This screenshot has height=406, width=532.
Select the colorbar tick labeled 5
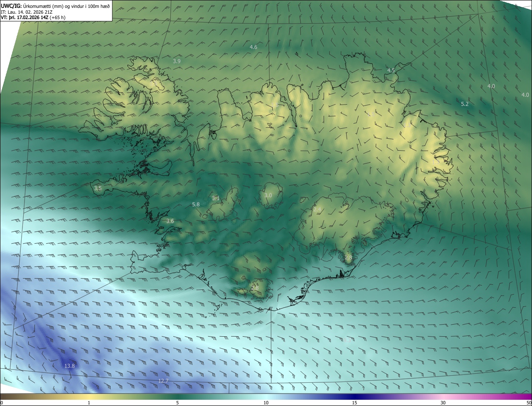[x=177, y=403]
